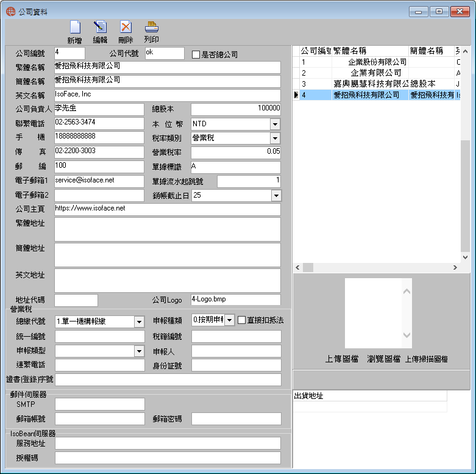This screenshot has height=474, width=476.
Task: Click the grid vertical scrollbar up arrow
Action: click(x=465, y=51)
